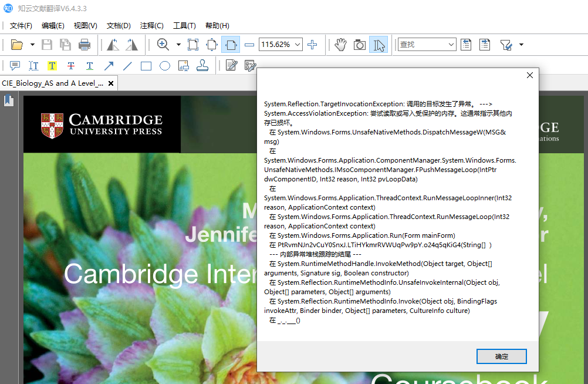Viewport: 588px width, 384px height.
Task: Toggle the Select Text cursor tool
Action: tap(379, 45)
